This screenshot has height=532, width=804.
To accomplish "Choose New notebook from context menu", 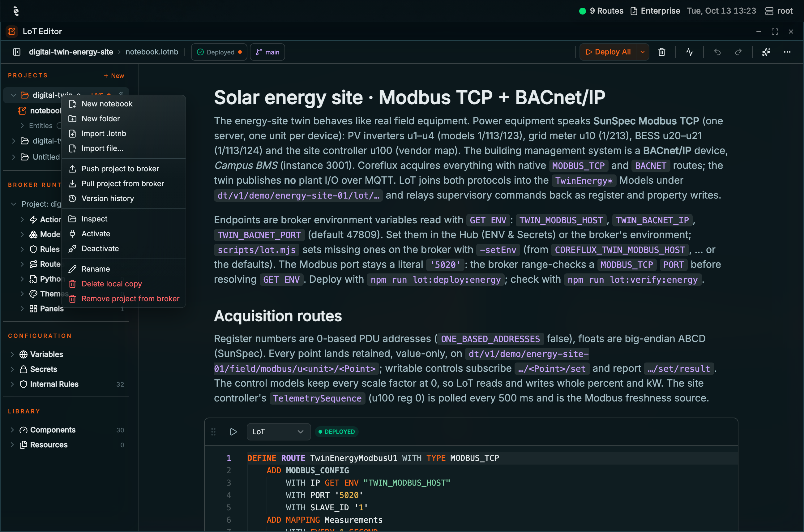I will point(124,104).
